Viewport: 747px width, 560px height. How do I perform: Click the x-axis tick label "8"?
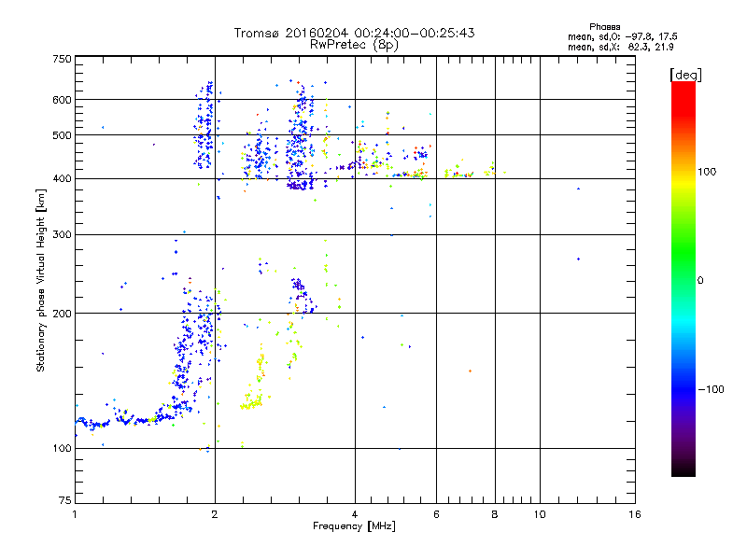point(495,514)
